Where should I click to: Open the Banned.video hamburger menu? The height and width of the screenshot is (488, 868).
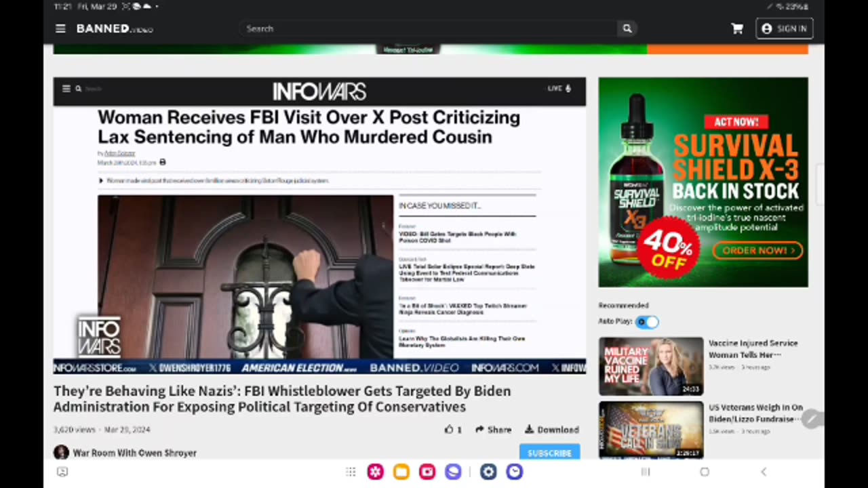coord(60,28)
